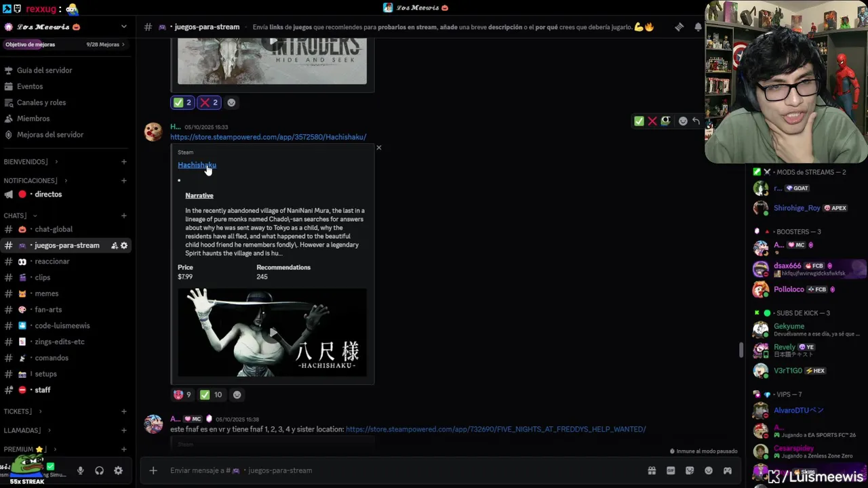Open the GIF picker
This screenshot has width=868, height=488.
point(671,470)
